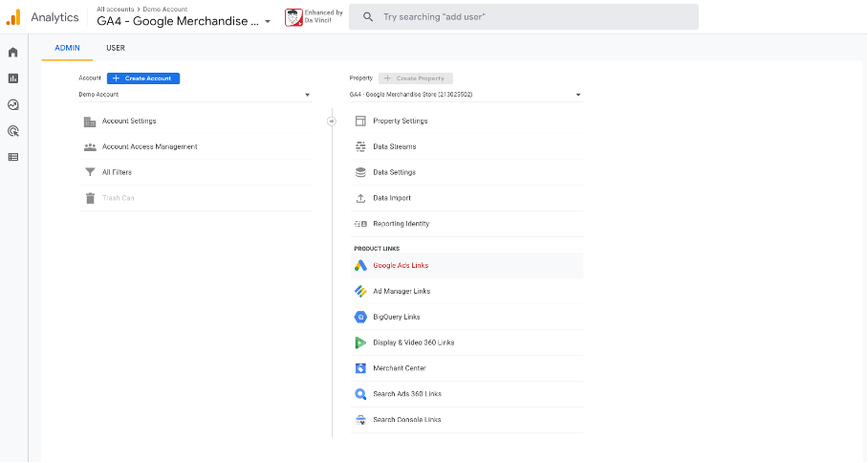Select the ADMIN tab
The width and height of the screenshot is (868, 463).
coord(67,48)
